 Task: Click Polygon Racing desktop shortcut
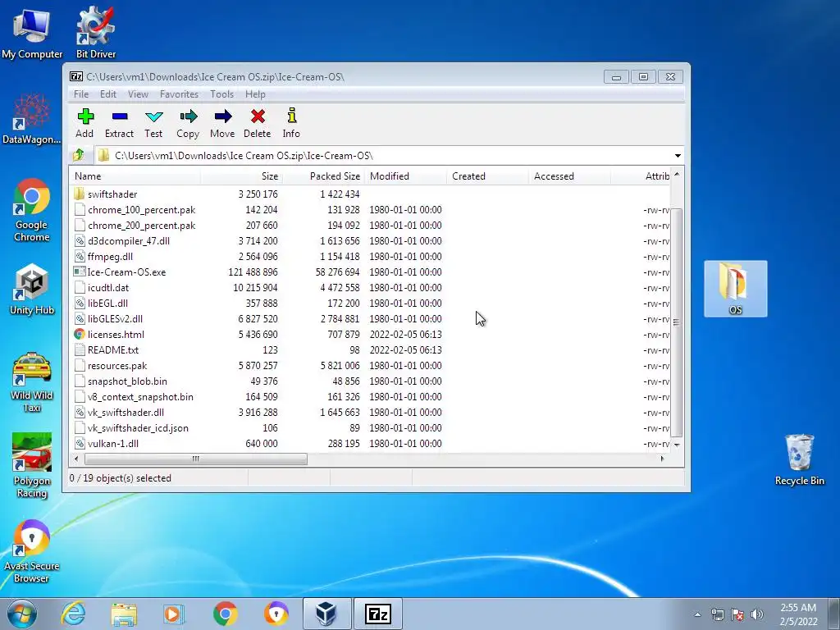pos(32,465)
